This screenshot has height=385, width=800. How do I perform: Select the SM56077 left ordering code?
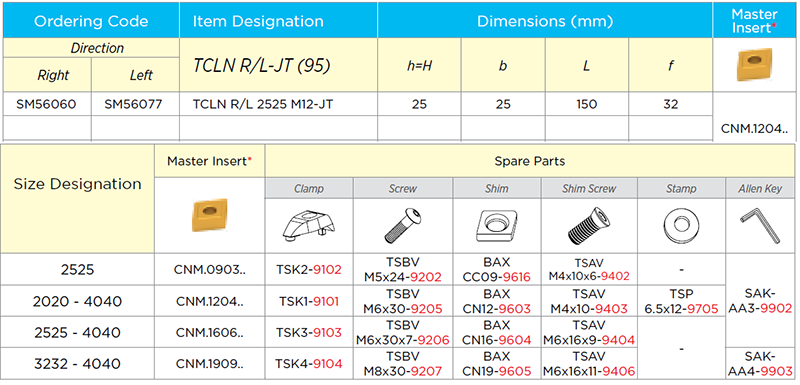[134, 105]
